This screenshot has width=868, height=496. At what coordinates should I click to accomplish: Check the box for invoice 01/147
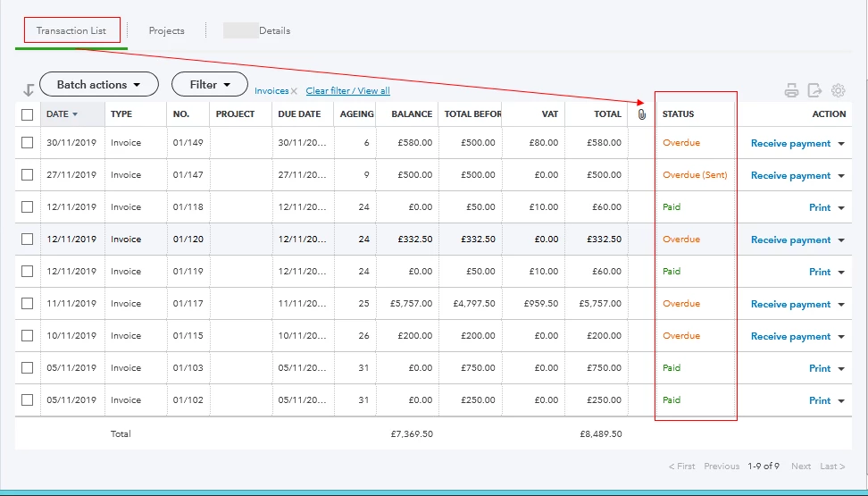(27, 174)
